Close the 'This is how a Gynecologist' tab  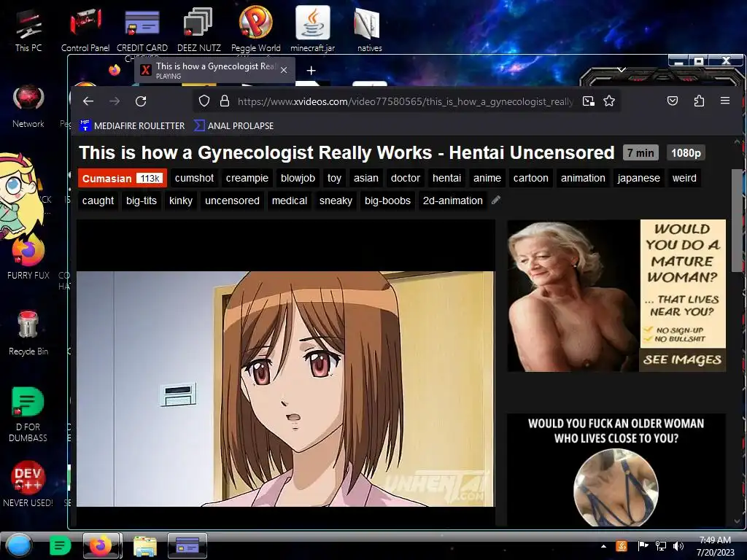point(284,70)
